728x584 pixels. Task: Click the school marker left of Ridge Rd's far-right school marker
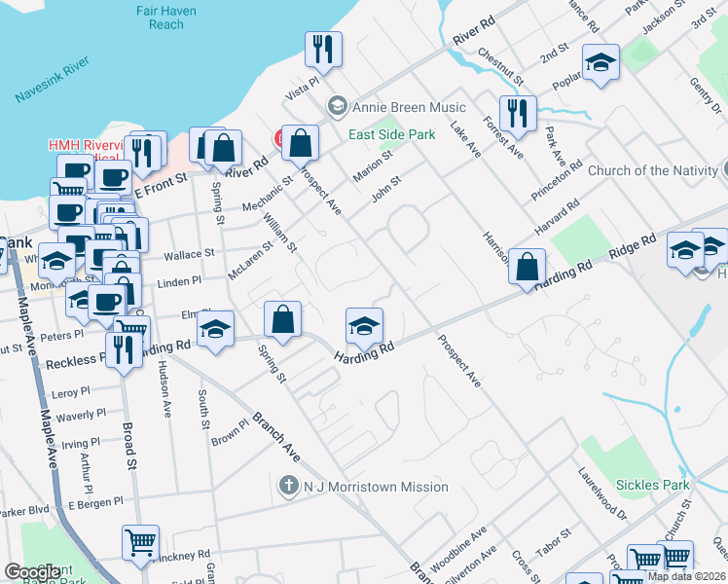686,251
